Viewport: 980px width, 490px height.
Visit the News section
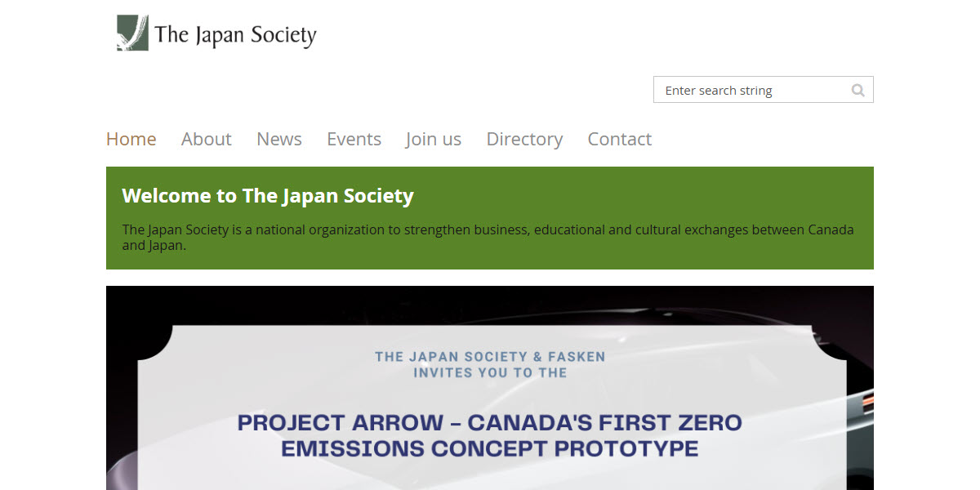point(278,139)
